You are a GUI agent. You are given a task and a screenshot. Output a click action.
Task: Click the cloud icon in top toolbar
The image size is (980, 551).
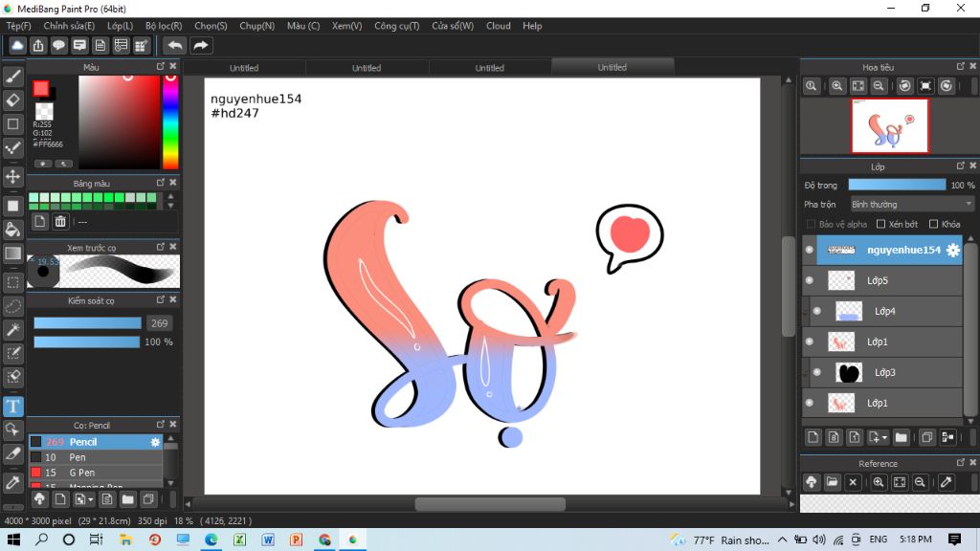(17, 46)
